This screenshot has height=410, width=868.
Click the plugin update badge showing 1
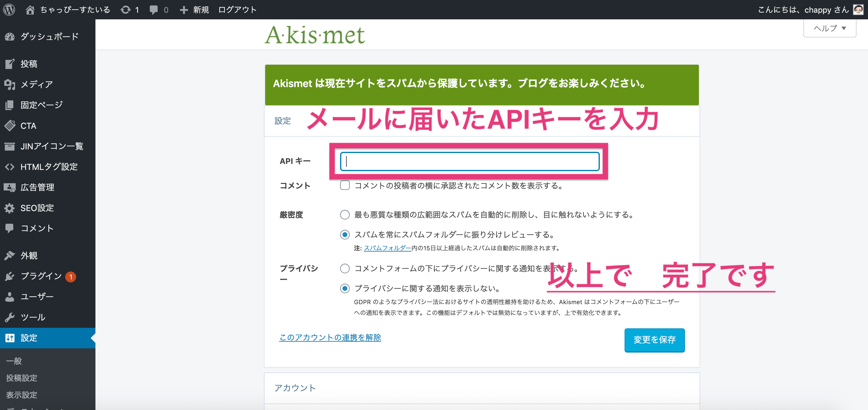pos(71,277)
